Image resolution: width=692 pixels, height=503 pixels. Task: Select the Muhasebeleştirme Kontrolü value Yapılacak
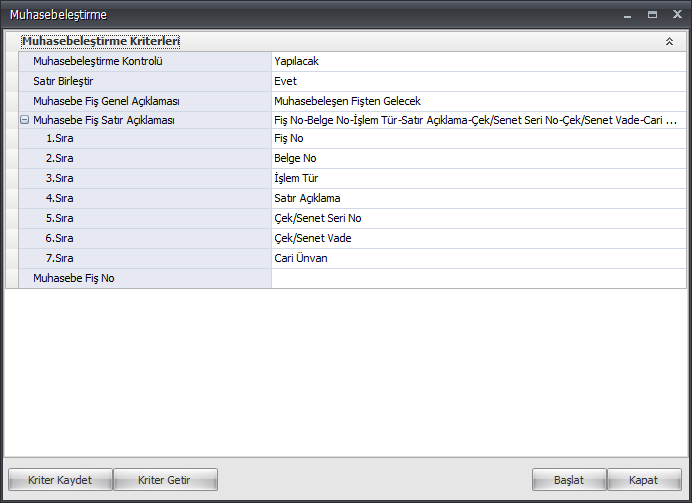[x=478, y=61]
